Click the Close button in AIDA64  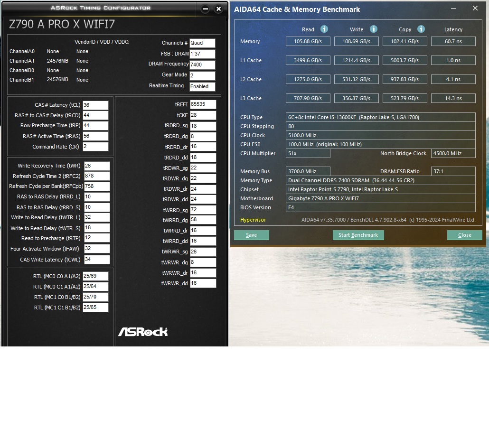(464, 235)
